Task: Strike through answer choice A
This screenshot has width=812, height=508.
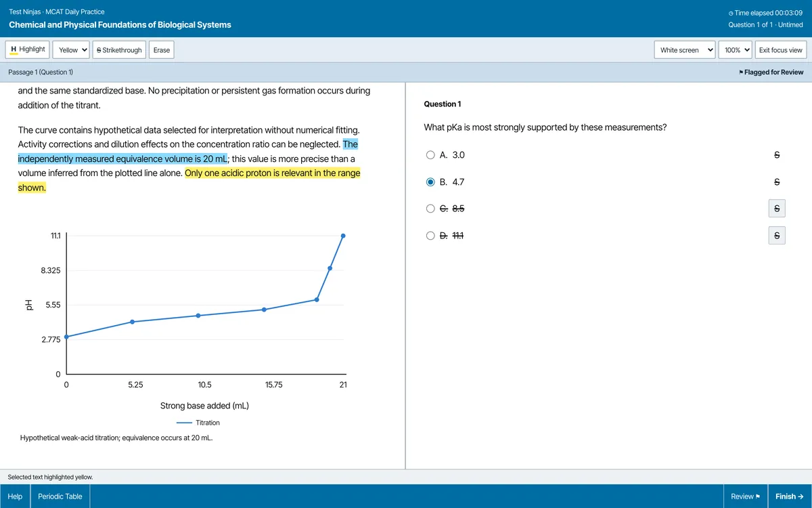Action: tap(777, 155)
